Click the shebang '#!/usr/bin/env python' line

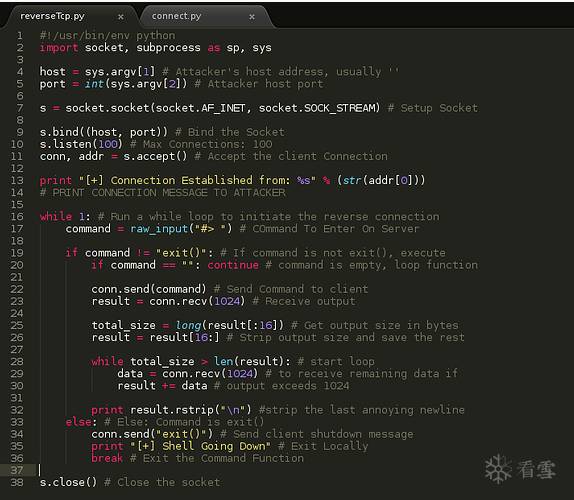[107, 36]
